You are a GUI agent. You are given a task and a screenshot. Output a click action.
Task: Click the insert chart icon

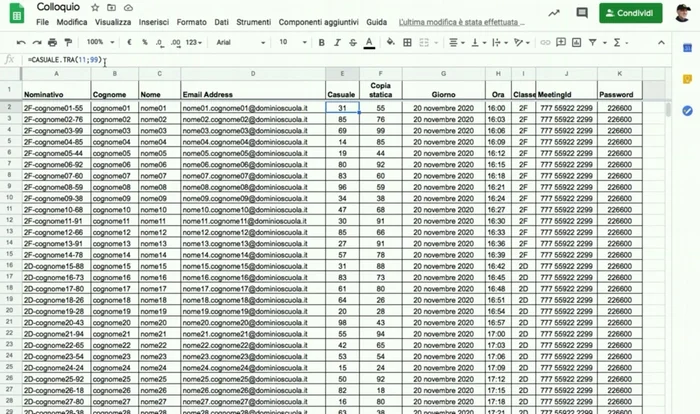[576, 42]
